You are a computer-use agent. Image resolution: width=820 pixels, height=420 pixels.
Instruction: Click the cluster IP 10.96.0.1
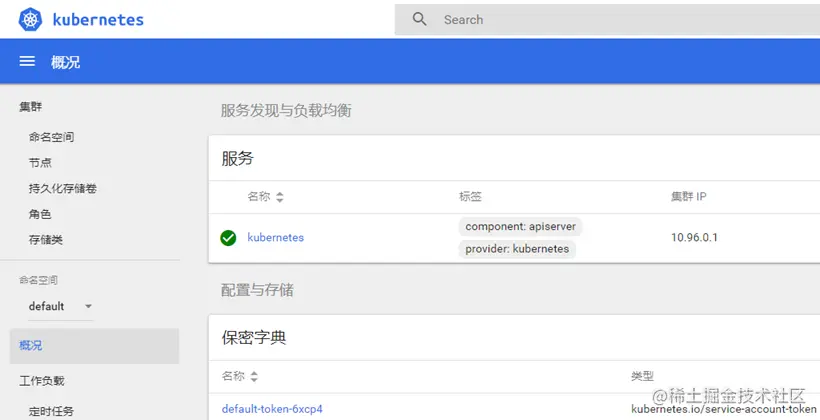pyautogui.click(x=694, y=237)
